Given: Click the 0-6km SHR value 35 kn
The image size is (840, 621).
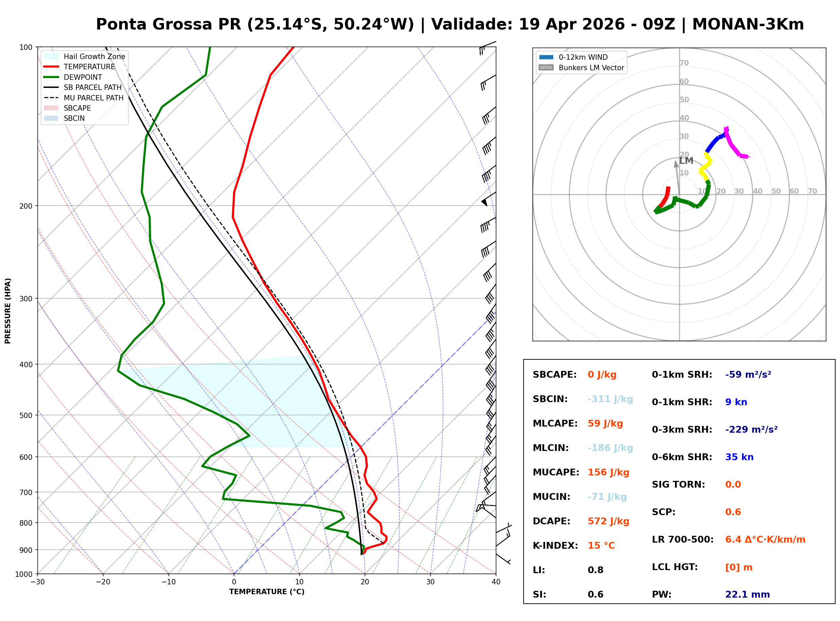Looking at the screenshot, I should point(739,457).
